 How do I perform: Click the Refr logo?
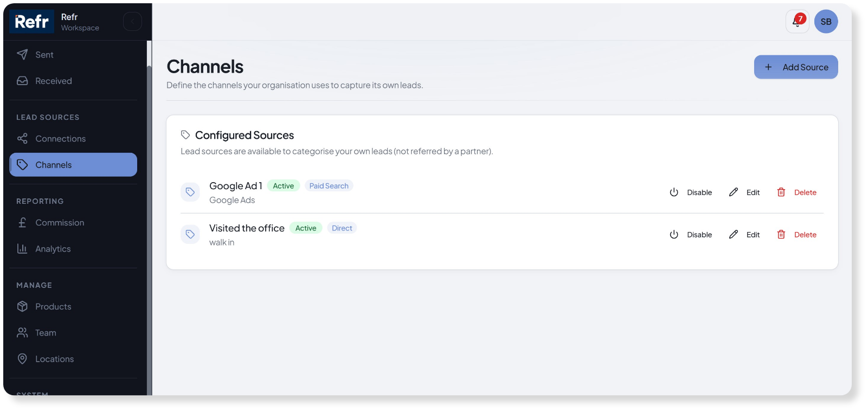point(32,22)
